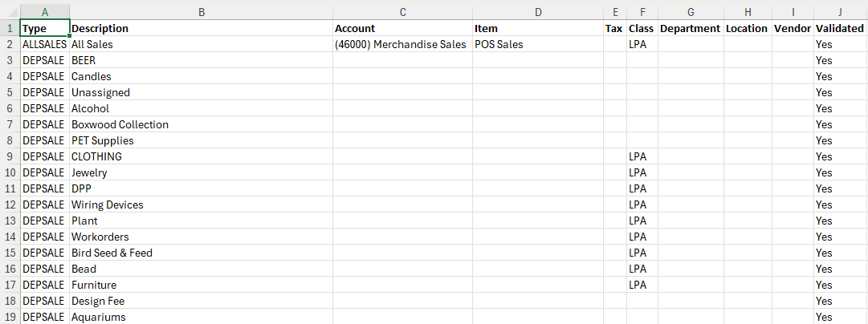Click column E header

click(x=615, y=11)
